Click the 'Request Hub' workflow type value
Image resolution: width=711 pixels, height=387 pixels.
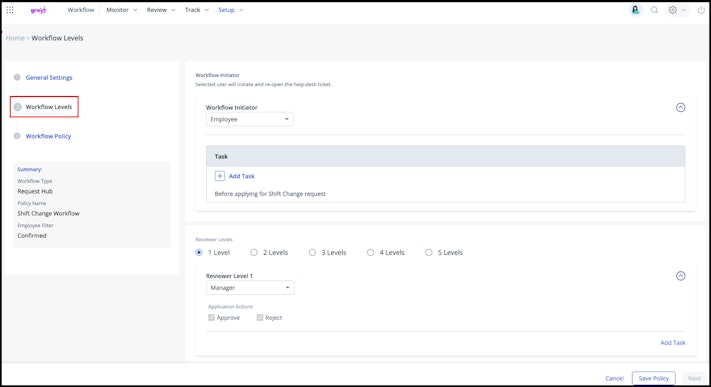(35, 191)
